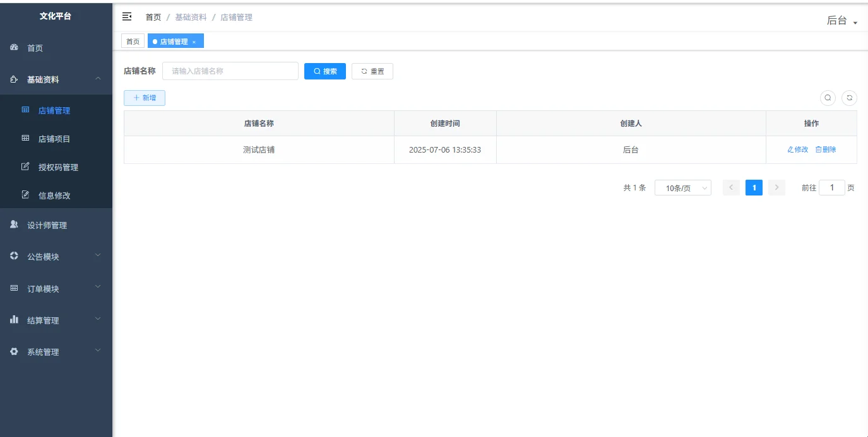
Task: Click the 结算管理 bar-chart icon in sidebar
Action: point(14,320)
